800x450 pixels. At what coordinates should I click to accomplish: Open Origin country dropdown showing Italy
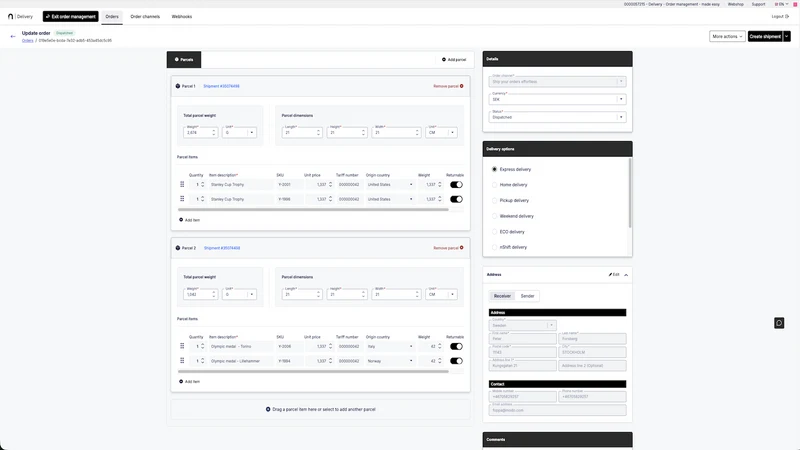point(390,346)
